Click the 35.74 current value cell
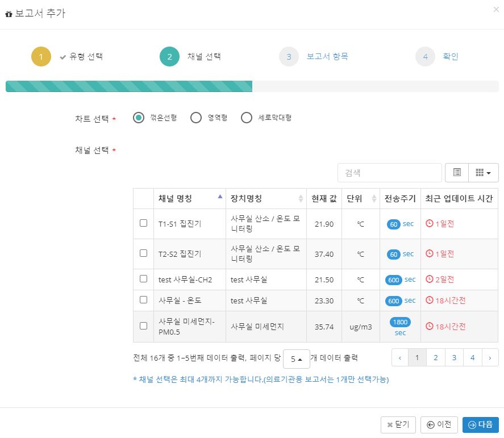 coord(324,327)
